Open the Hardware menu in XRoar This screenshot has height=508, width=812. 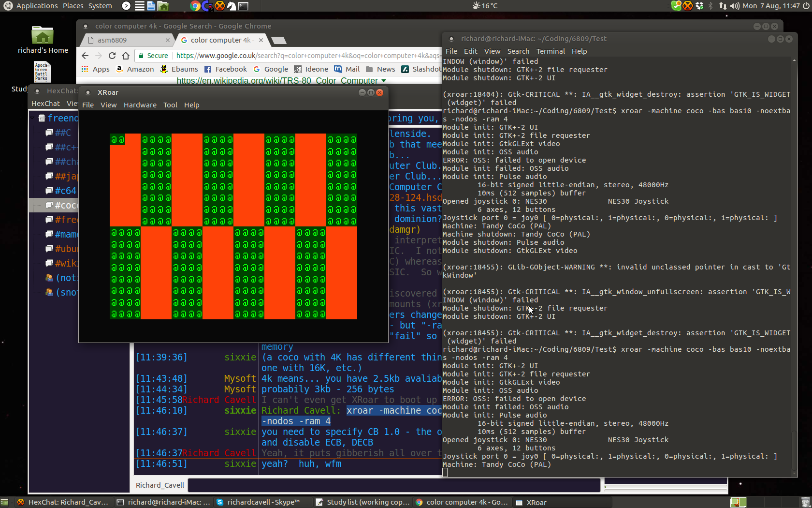tap(140, 105)
